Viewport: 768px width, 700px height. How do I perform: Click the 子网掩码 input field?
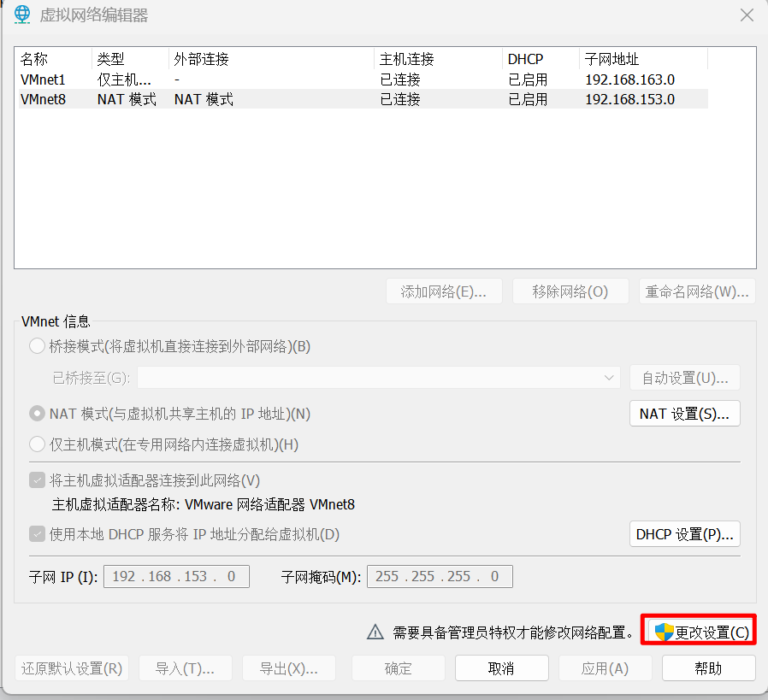tap(440, 576)
